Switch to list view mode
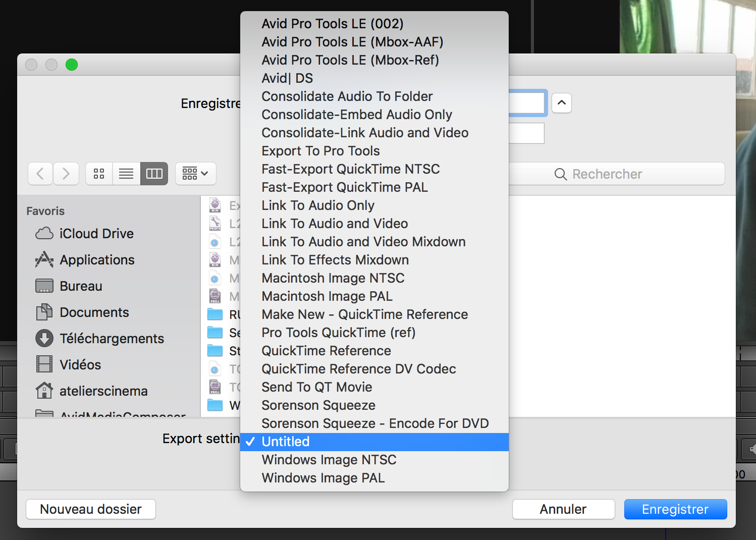This screenshot has width=756, height=540. (x=126, y=174)
